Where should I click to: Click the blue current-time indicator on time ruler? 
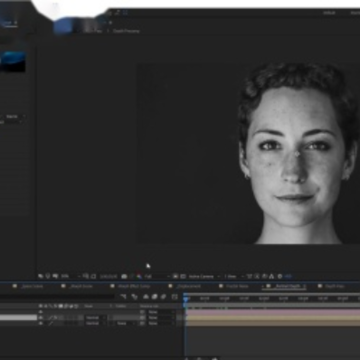[x=186, y=299]
